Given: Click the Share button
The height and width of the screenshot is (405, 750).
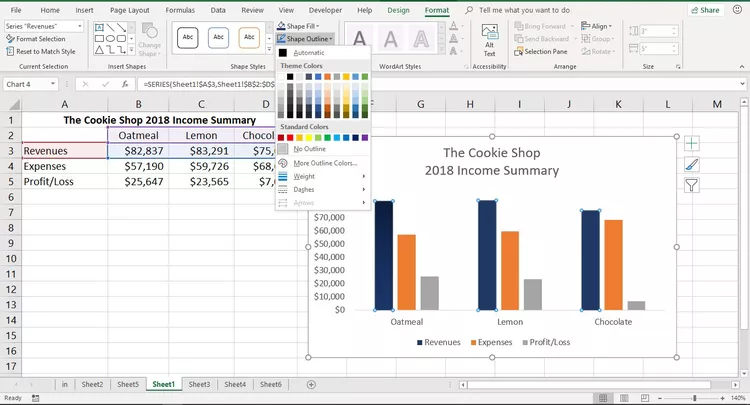Looking at the screenshot, I should (x=705, y=10).
